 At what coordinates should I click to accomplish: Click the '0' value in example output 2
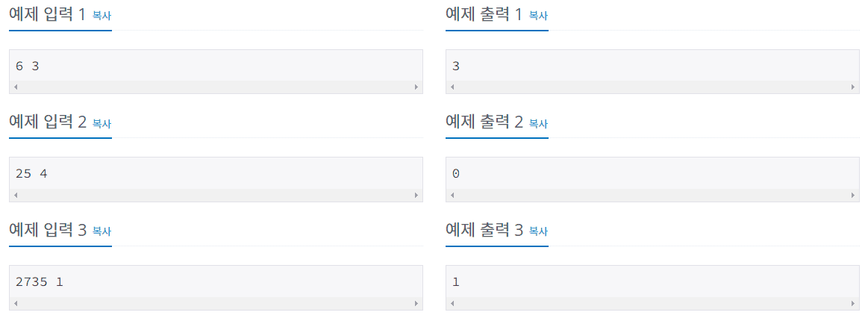click(456, 174)
